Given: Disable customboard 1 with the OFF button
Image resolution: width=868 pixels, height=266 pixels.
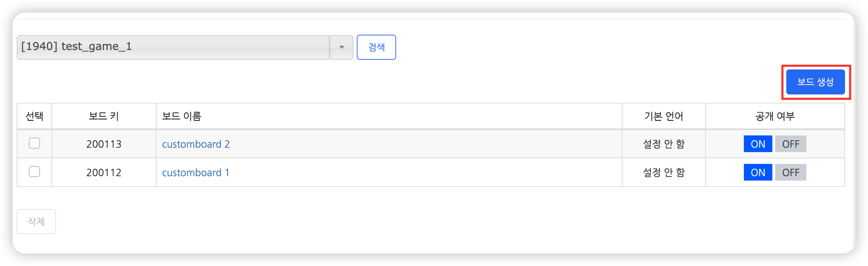Looking at the screenshot, I should coord(790,172).
